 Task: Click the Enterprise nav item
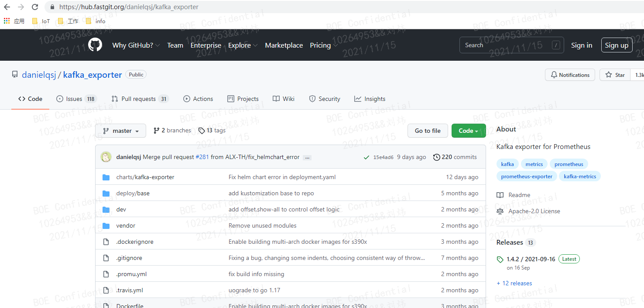point(206,45)
